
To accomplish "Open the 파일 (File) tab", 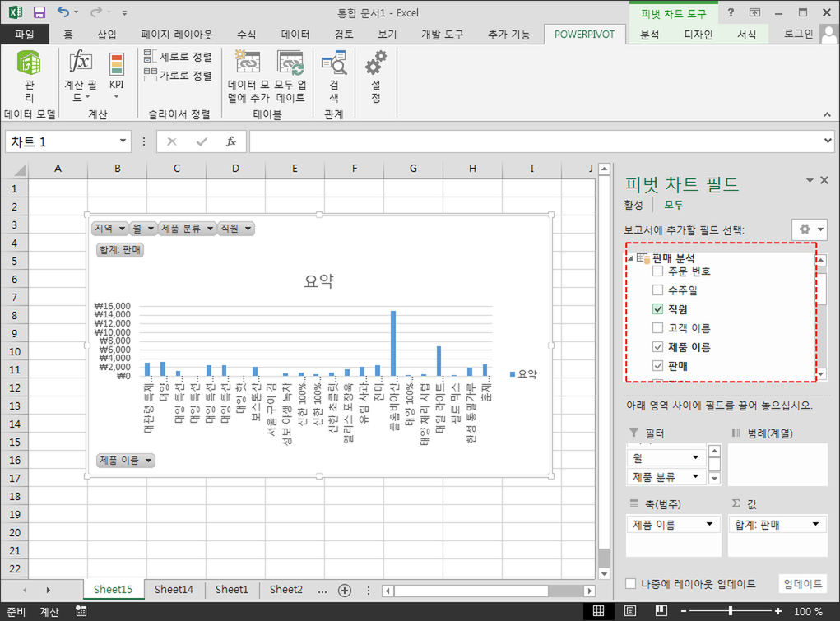I will coord(25,35).
